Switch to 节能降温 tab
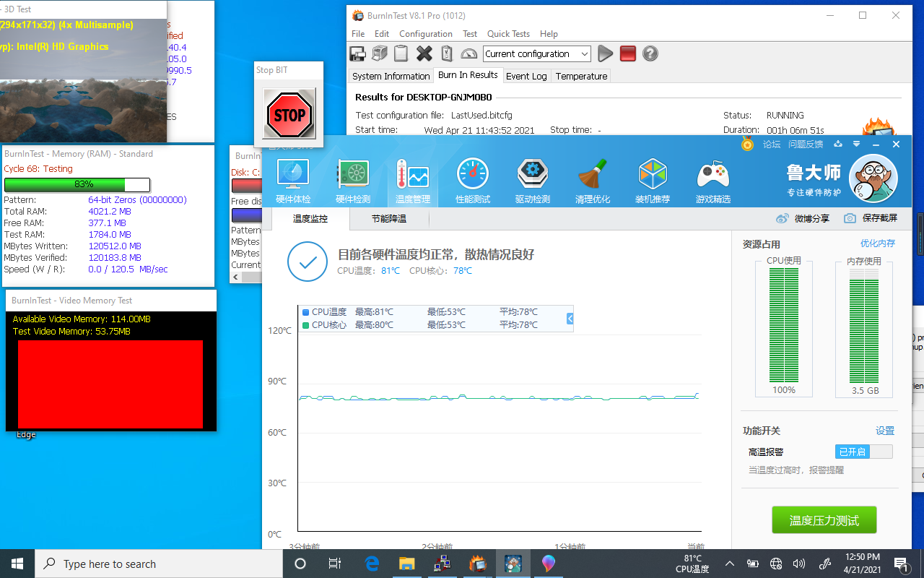924x578 pixels. 388,218
